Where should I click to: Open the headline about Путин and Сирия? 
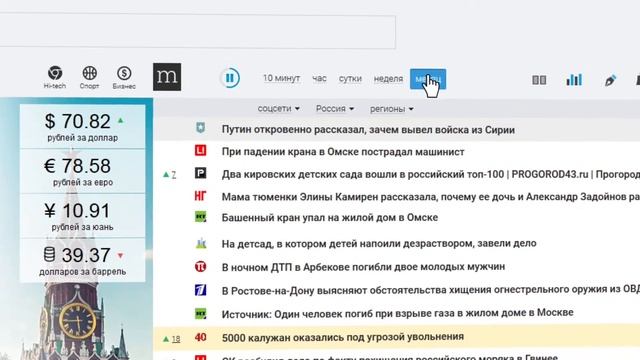pos(368,130)
